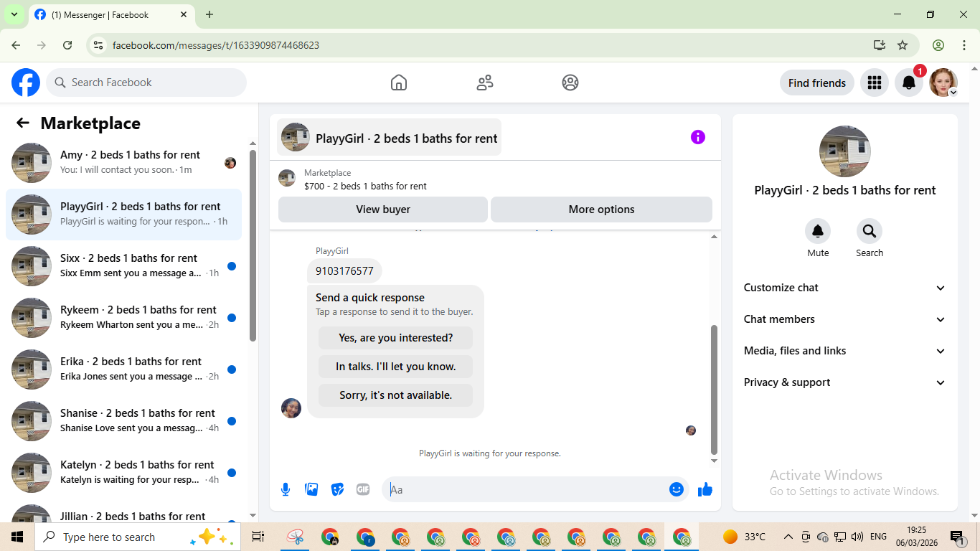The height and width of the screenshot is (551, 980).
Task: Expand Privacy & support section
Action: pos(845,382)
